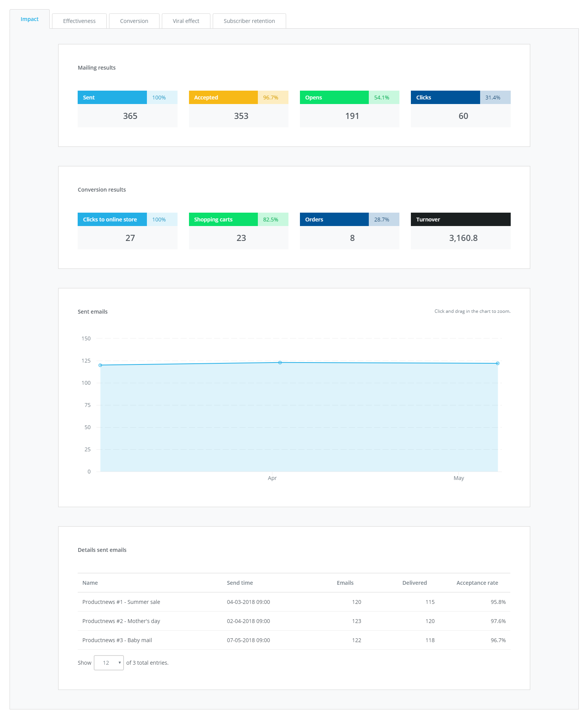Click the Turnover value '3,160.8'

463,238
